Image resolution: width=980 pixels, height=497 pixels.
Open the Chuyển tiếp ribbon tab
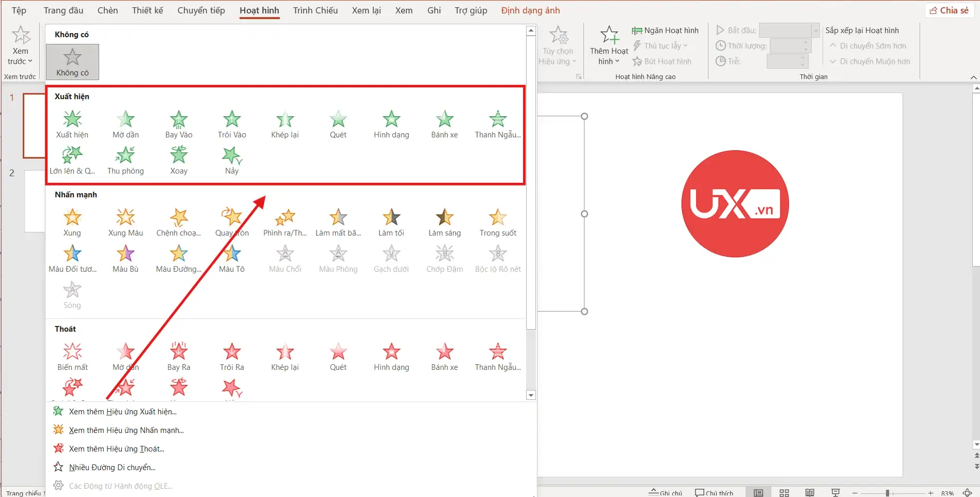[x=201, y=10]
